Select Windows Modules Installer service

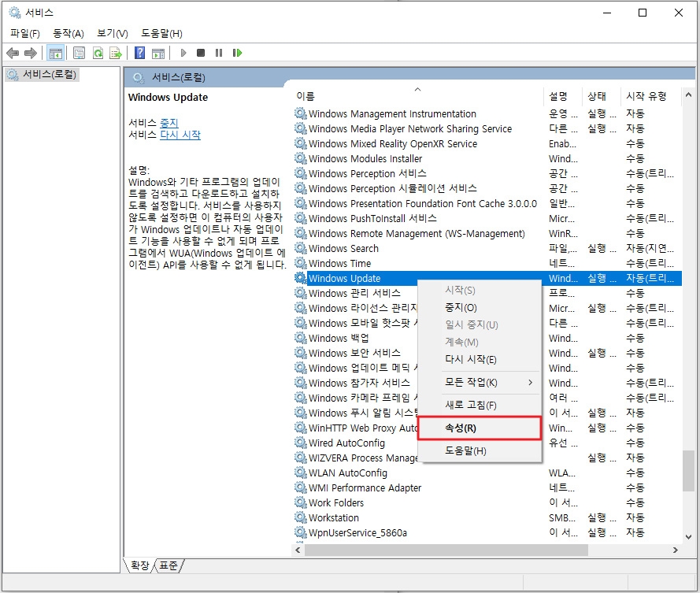click(x=487, y=158)
